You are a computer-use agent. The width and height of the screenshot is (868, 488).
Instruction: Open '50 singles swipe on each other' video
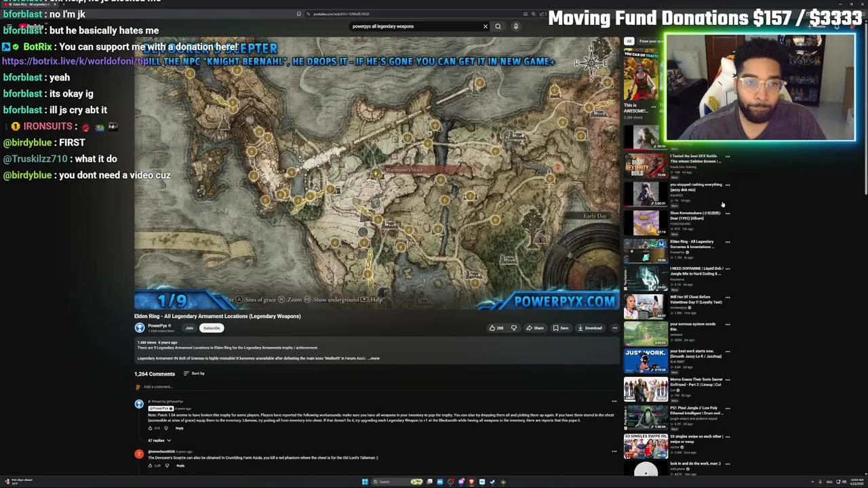(646, 446)
